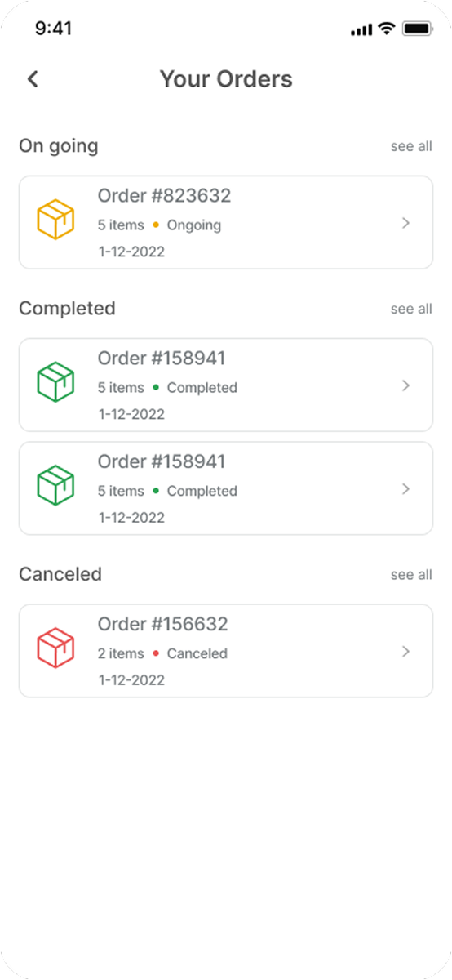Viewport: 452px width, 980px height.
Task: Open the Order #823632 title
Action: coord(164,196)
